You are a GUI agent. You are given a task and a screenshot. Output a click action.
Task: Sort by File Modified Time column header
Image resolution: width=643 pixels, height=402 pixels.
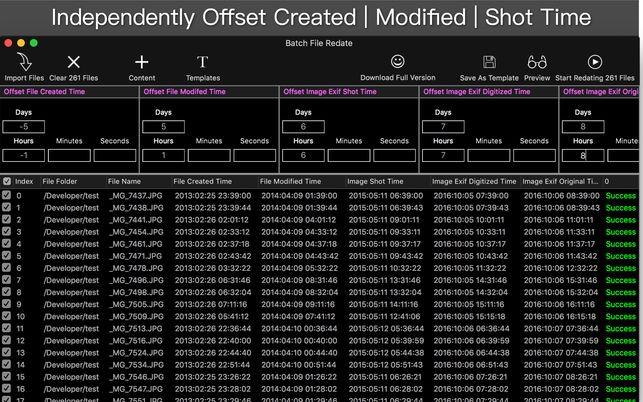click(290, 181)
